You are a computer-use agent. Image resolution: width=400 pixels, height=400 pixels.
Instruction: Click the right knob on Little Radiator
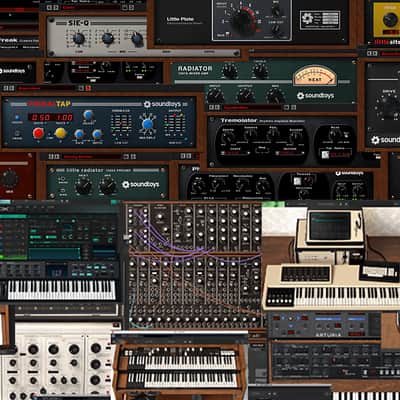(107, 186)
